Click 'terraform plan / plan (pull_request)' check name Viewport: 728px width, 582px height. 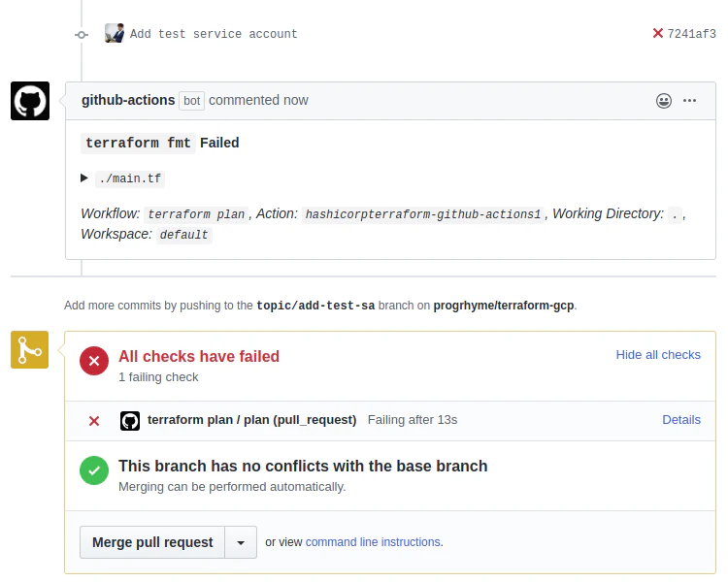pos(252,420)
